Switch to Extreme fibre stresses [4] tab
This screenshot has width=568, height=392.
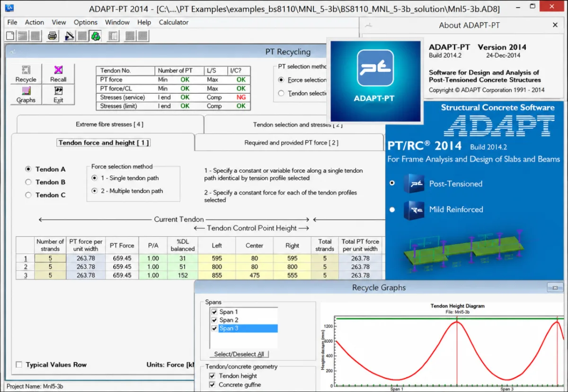tap(110, 125)
